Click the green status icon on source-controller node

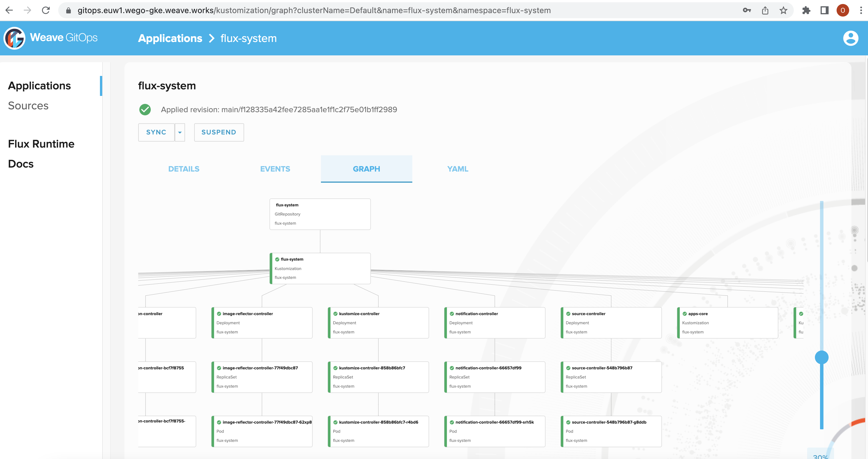pyautogui.click(x=568, y=313)
